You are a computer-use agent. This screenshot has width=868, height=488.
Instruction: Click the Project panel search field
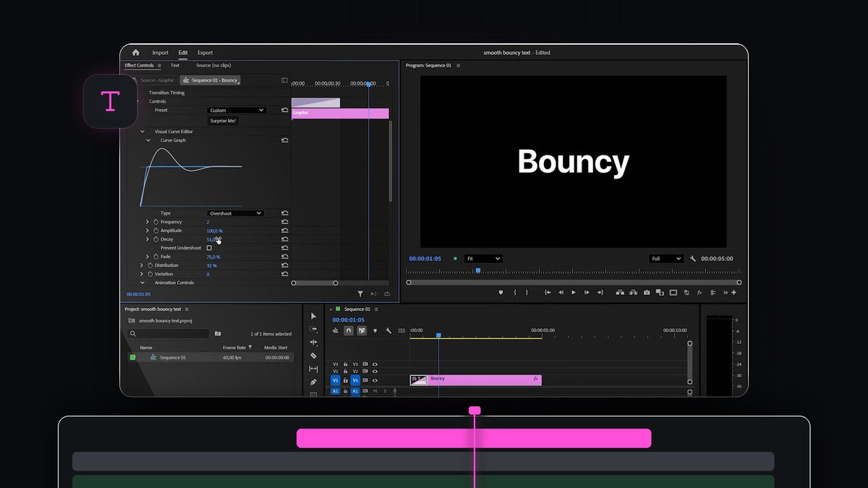pos(169,334)
